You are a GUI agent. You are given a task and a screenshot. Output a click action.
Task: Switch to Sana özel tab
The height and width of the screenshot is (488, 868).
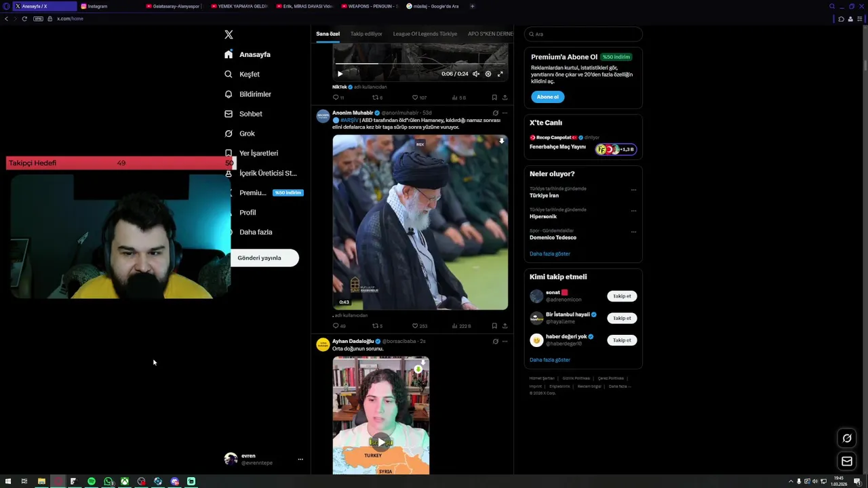[x=328, y=34]
